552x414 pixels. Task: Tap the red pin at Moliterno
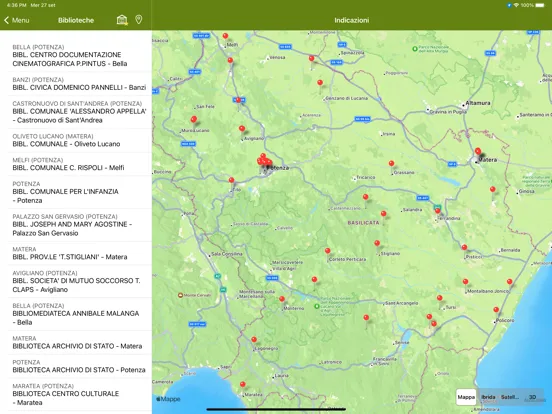click(x=282, y=299)
